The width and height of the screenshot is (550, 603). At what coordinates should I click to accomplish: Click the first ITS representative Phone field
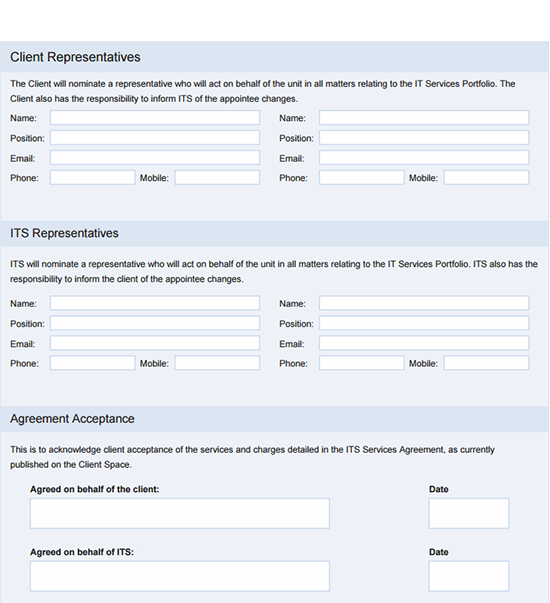tap(92, 363)
